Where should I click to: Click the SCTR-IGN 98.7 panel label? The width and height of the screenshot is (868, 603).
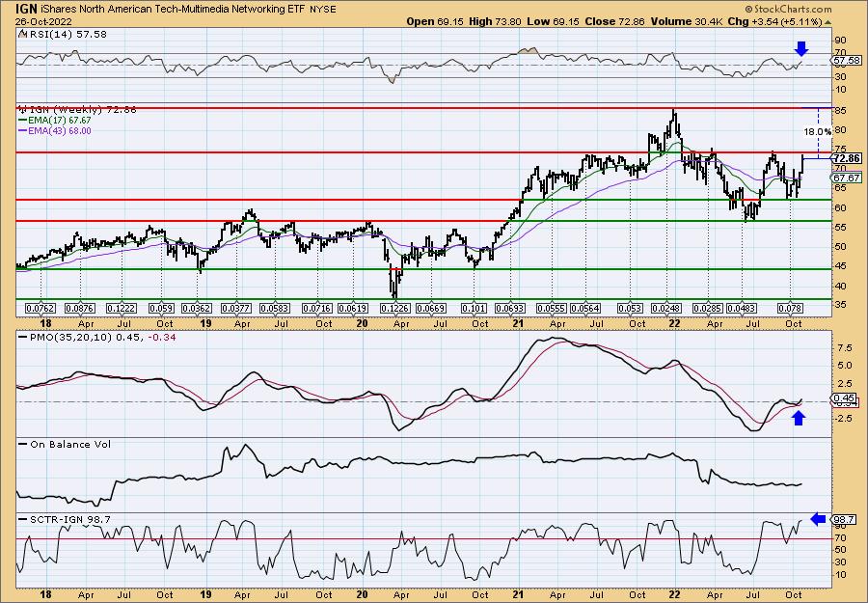click(x=65, y=519)
